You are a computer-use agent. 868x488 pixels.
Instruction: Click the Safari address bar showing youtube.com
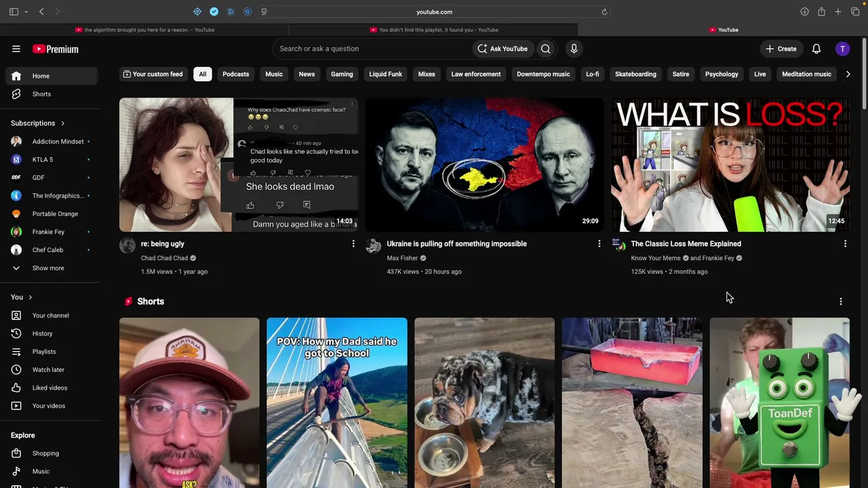point(434,12)
